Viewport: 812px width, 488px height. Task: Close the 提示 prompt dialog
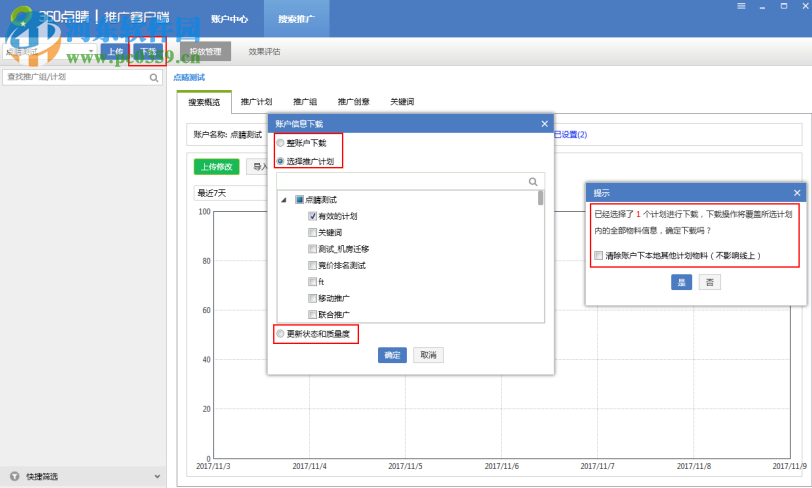tap(797, 193)
